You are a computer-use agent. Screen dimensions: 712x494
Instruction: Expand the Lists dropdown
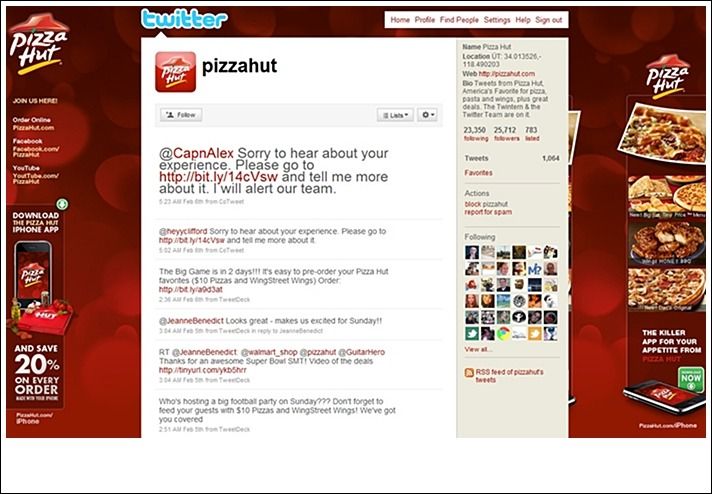(x=395, y=115)
